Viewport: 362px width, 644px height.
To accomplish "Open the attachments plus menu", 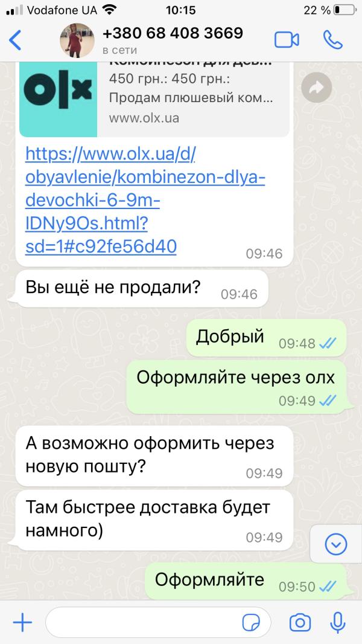I will (22, 623).
